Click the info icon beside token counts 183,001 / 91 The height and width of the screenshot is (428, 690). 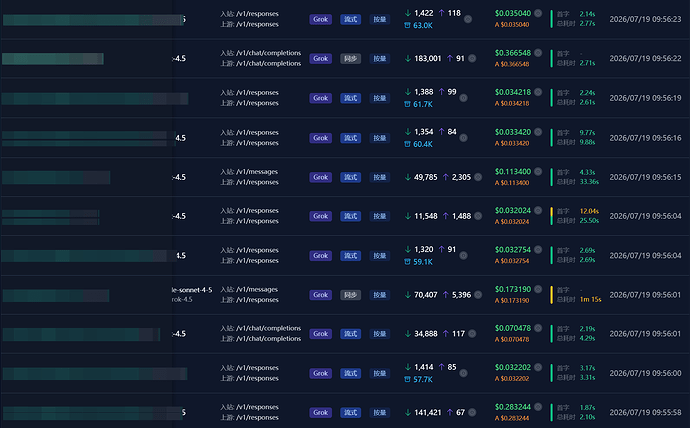[472, 59]
